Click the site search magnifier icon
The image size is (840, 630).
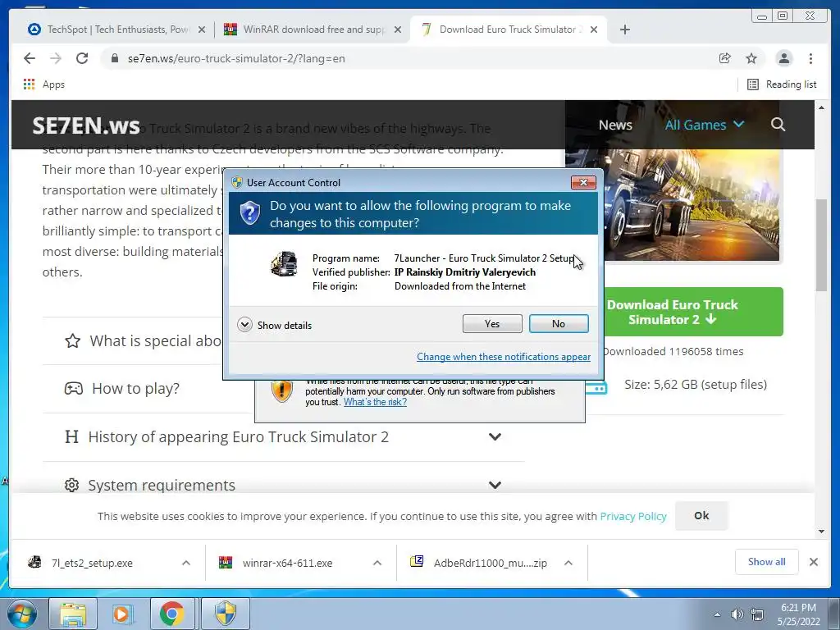click(x=778, y=125)
